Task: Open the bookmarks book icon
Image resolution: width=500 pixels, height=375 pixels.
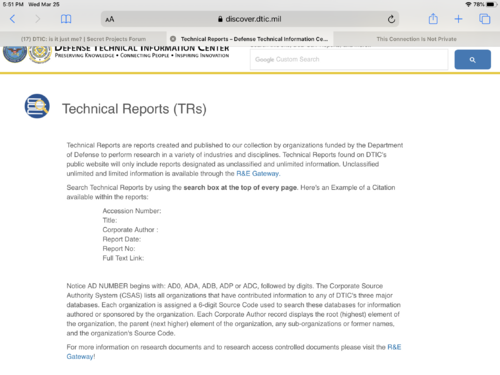Action: point(66,19)
